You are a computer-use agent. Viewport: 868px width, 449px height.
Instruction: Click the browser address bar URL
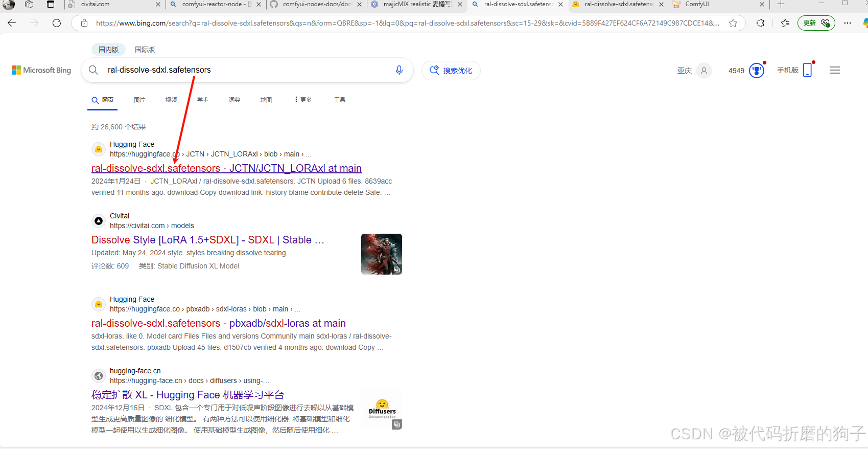(407, 23)
